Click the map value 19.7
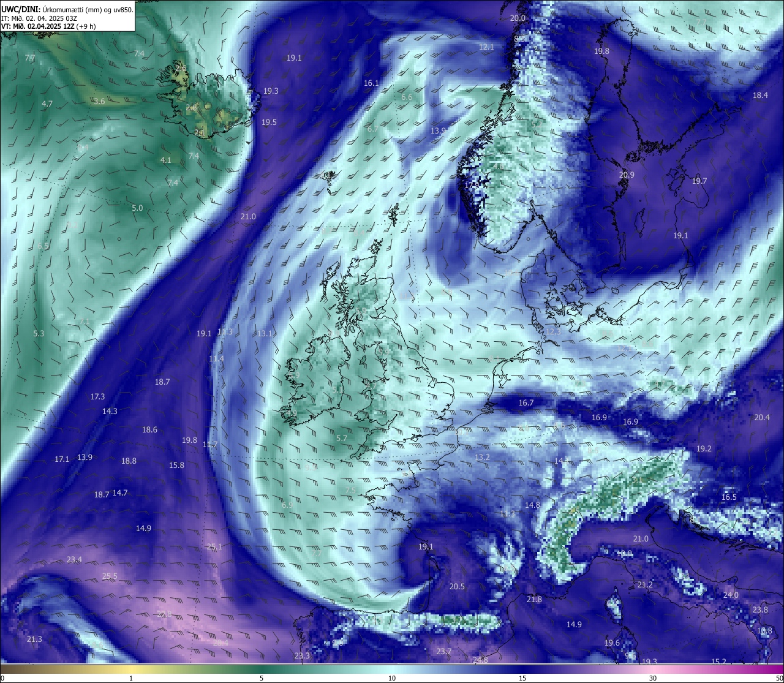The height and width of the screenshot is (683, 784). (699, 181)
